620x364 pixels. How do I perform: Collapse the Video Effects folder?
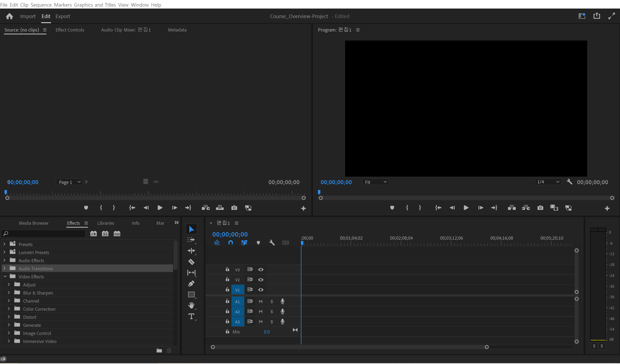pyautogui.click(x=5, y=276)
